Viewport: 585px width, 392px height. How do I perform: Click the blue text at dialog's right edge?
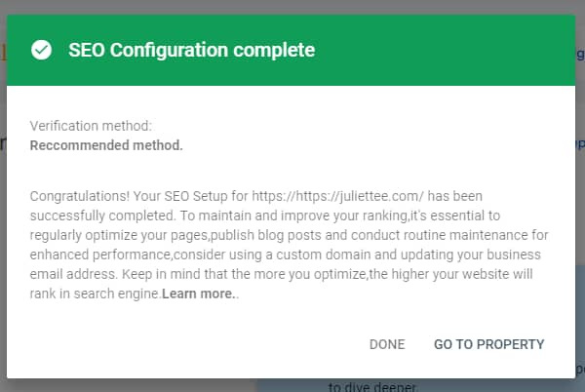580,144
